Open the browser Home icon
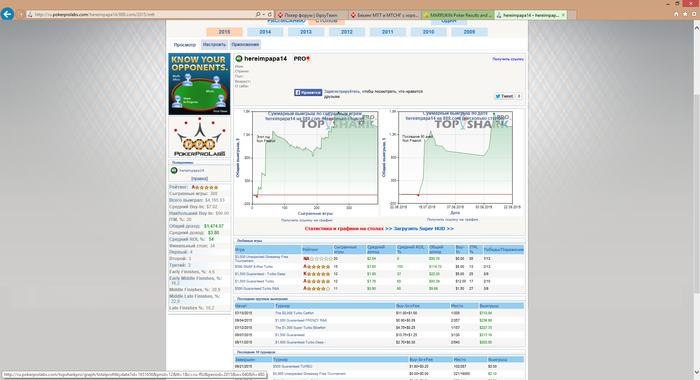The image size is (700, 380). click(676, 14)
